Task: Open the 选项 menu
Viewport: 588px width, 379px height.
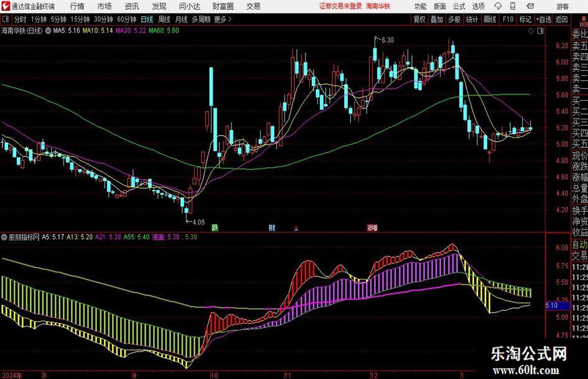Action: pyautogui.click(x=478, y=6)
